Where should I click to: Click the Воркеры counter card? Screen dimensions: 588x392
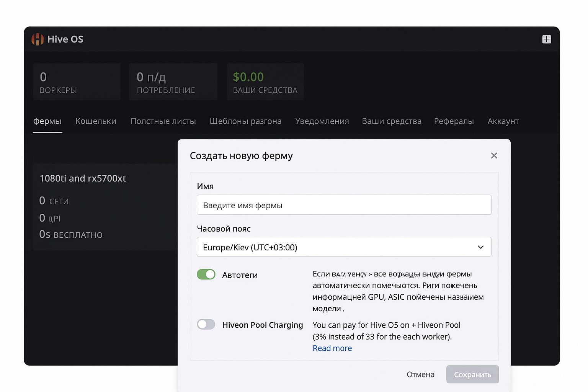pos(77,82)
